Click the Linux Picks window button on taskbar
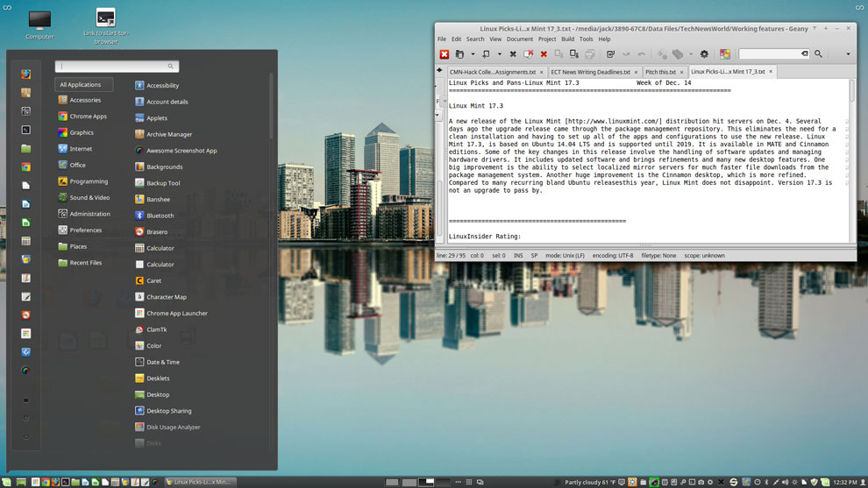This screenshot has height=488, width=868. coord(201,482)
